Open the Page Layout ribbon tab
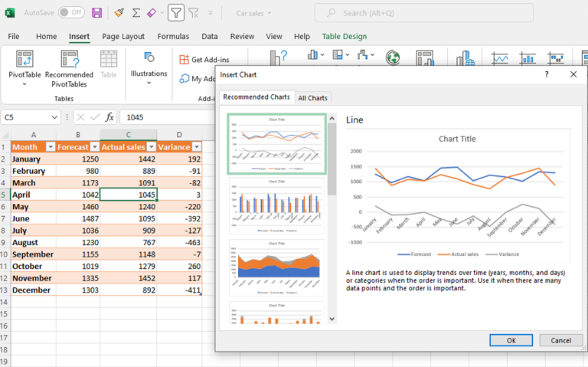Image resolution: width=588 pixels, height=367 pixels. pos(122,36)
